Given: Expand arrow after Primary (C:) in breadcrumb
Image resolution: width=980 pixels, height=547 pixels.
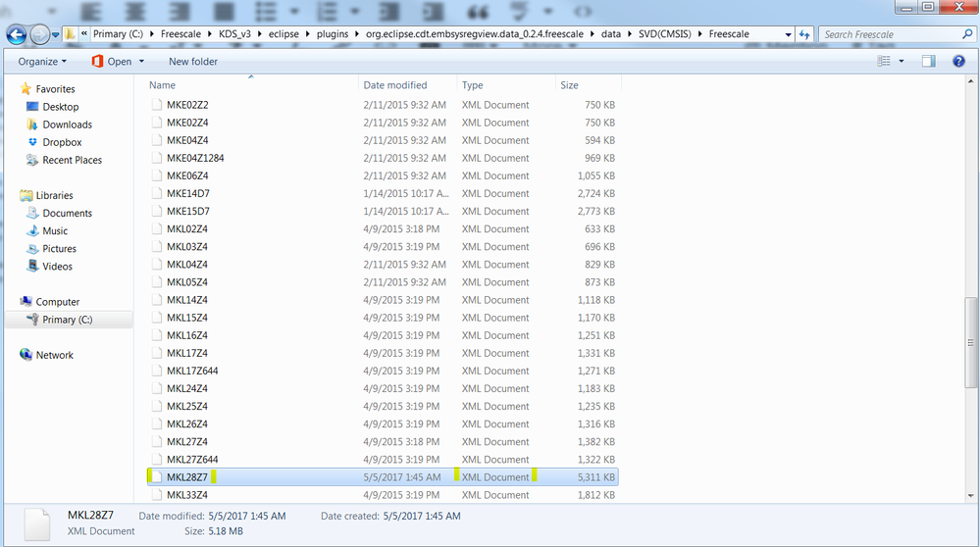Looking at the screenshot, I should click(x=152, y=34).
